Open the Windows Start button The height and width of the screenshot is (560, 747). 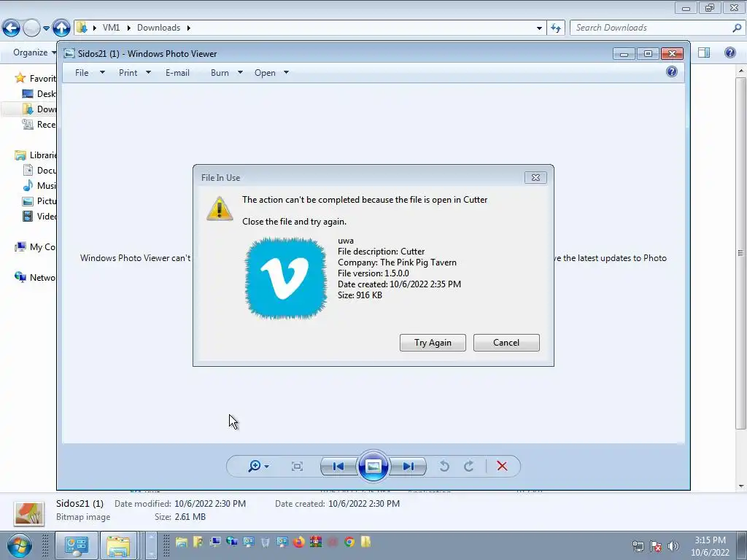19,545
